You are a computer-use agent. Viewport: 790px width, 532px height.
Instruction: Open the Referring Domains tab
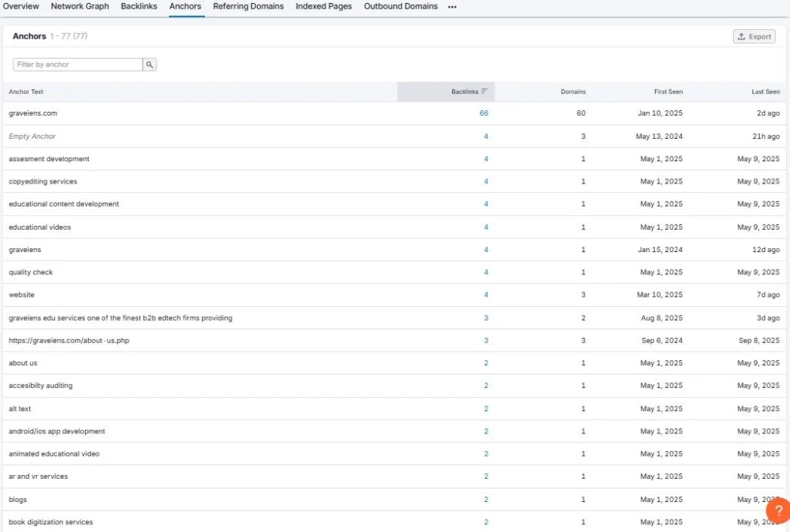(x=248, y=6)
